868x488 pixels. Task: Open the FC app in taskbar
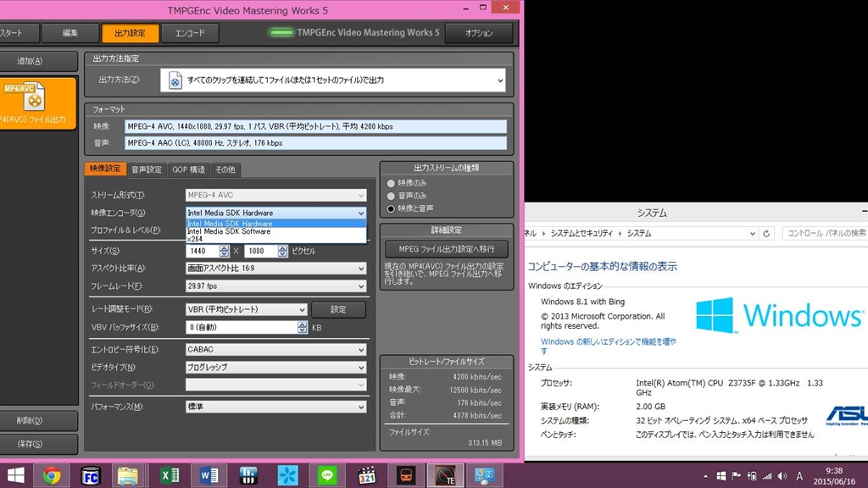[x=90, y=475]
